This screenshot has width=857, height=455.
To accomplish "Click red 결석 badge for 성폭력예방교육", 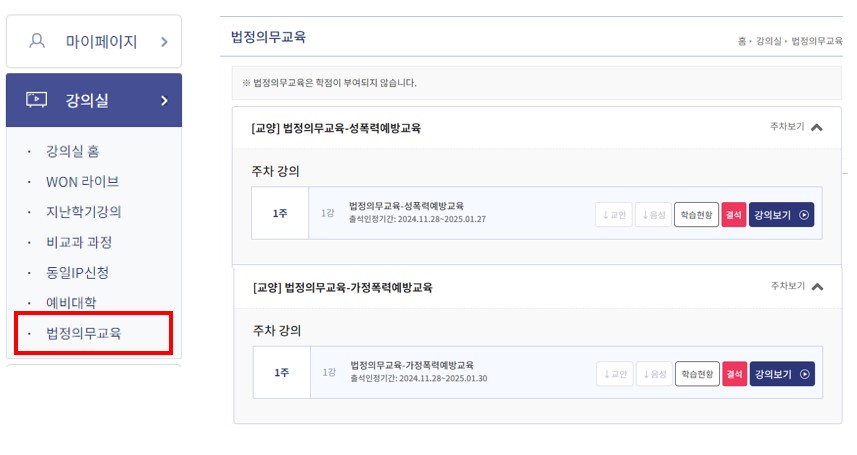I will (x=733, y=215).
